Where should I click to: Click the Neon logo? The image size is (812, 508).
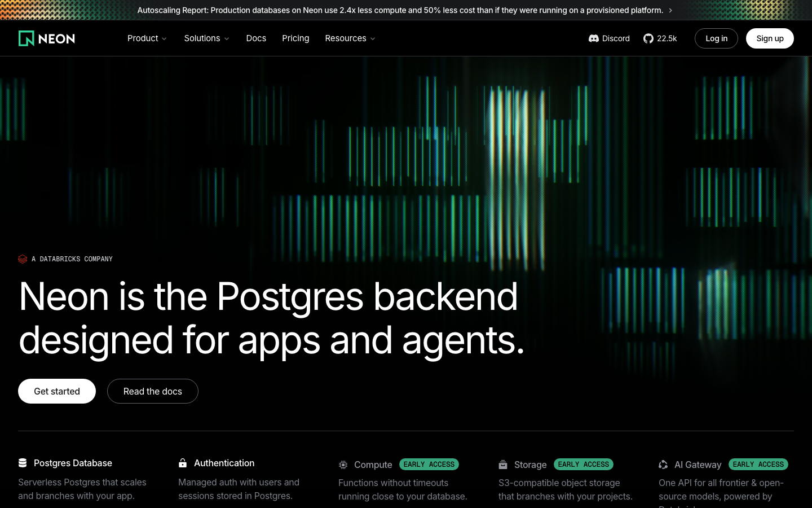pyautogui.click(x=47, y=38)
